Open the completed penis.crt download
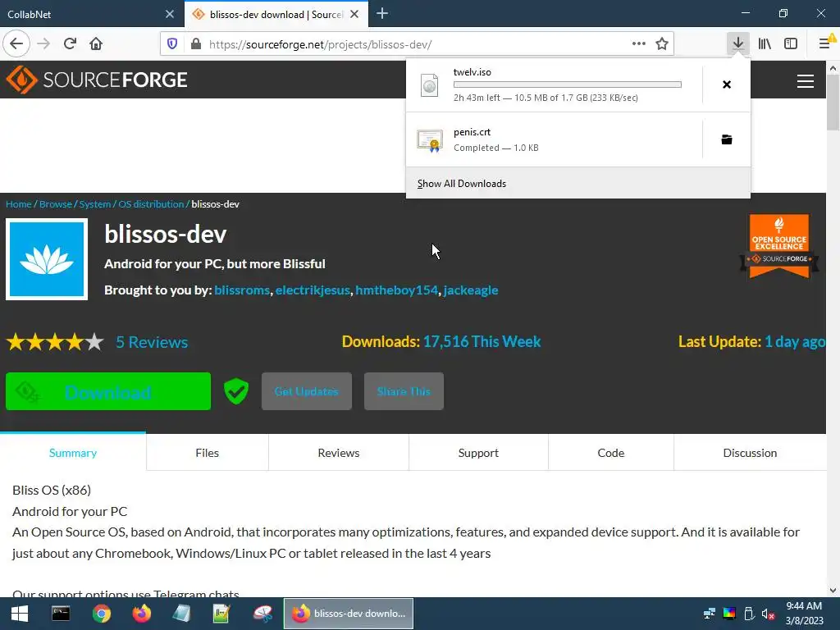This screenshot has width=840, height=630. [554, 139]
